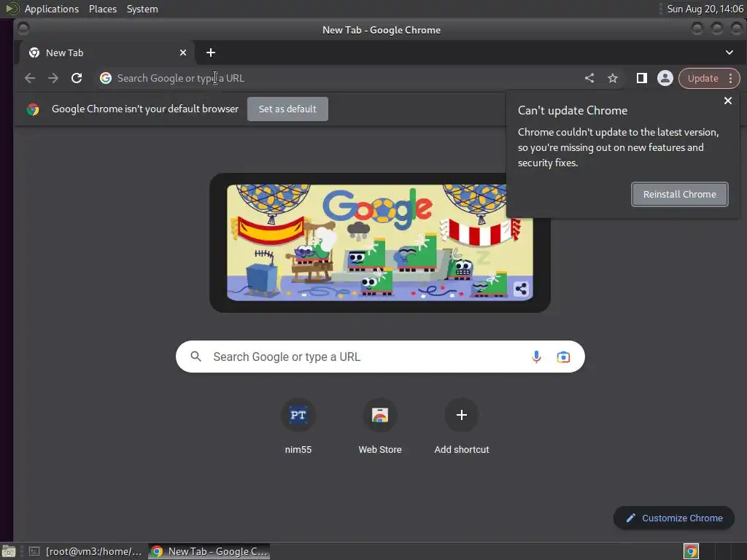
Task: Reload the current page
Action: coord(76,78)
